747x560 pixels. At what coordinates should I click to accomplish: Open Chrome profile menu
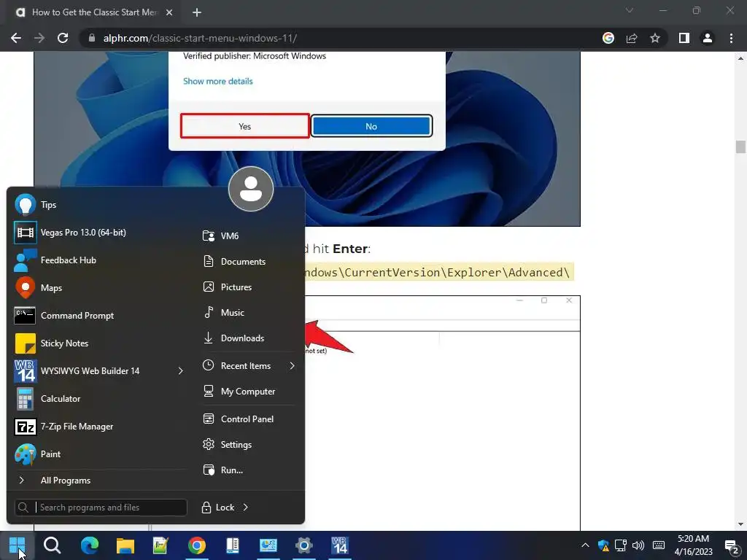708,38
